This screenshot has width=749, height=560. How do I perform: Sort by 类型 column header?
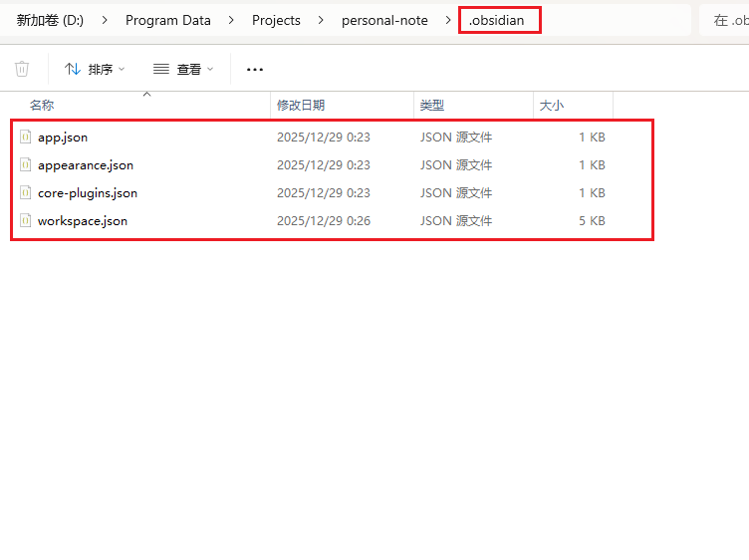coord(432,106)
